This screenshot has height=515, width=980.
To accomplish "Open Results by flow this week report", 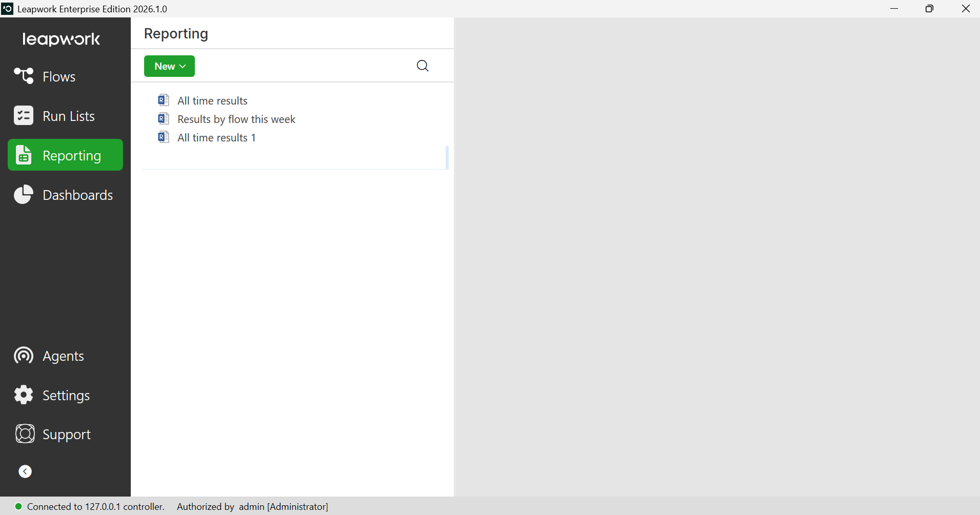I will [x=236, y=119].
